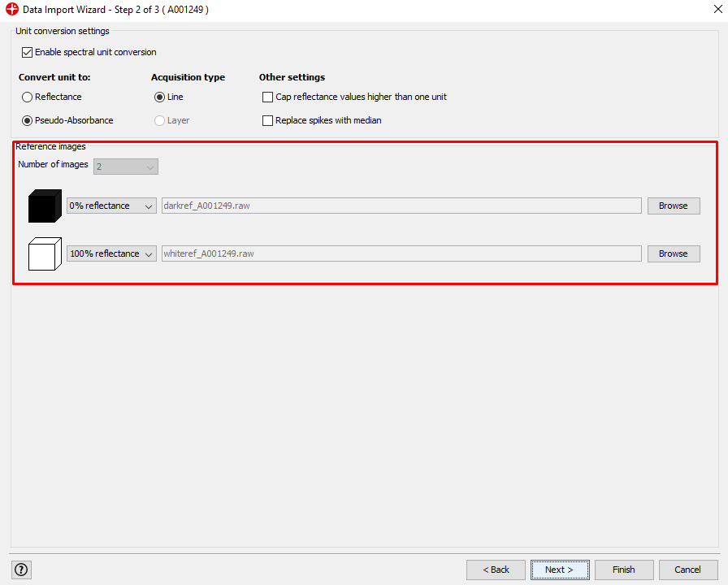Enable Cap reflectance values higher than one
The width and height of the screenshot is (728, 585).
[x=268, y=97]
